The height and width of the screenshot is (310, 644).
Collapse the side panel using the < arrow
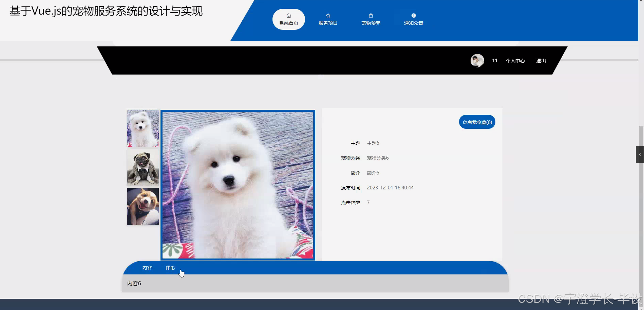[x=640, y=154]
